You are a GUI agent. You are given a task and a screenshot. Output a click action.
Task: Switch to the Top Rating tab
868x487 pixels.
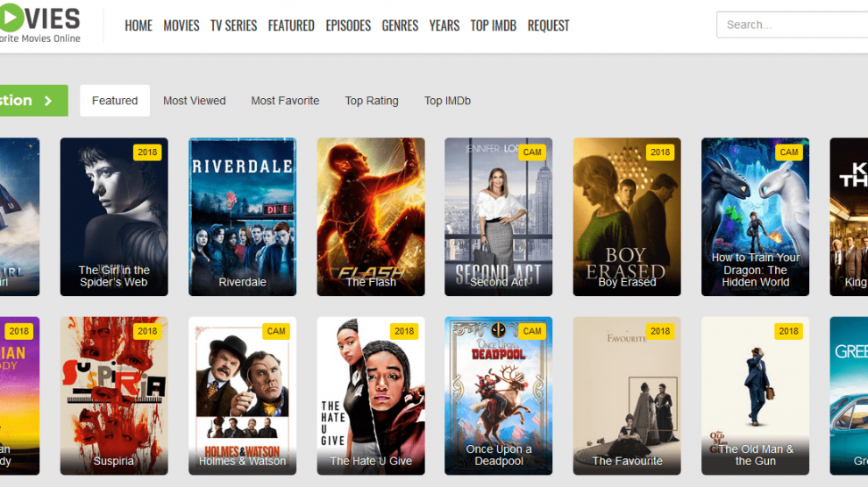click(372, 101)
